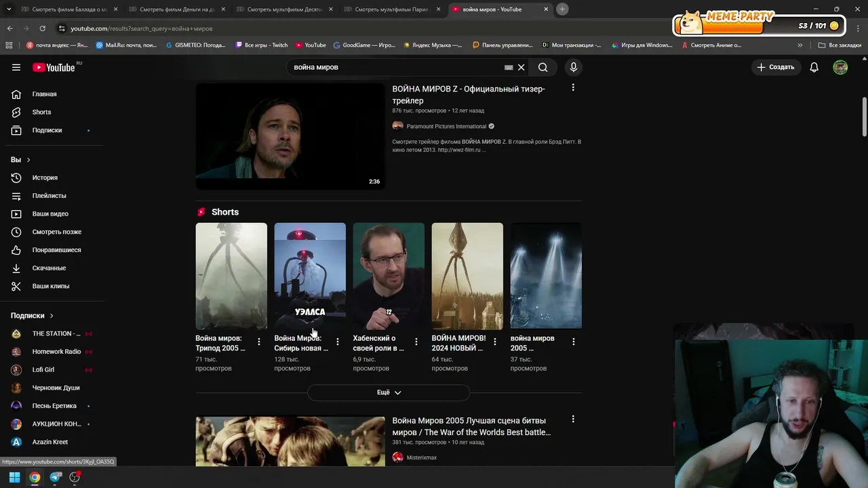The image size is (868, 488).
Task: Open the Paramount Pictures International channel
Action: (446, 126)
